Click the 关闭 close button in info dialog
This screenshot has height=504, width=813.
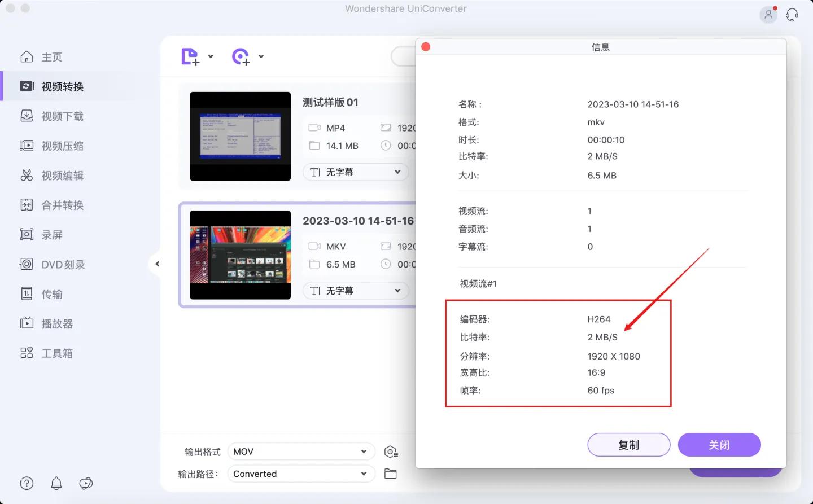point(719,445)
